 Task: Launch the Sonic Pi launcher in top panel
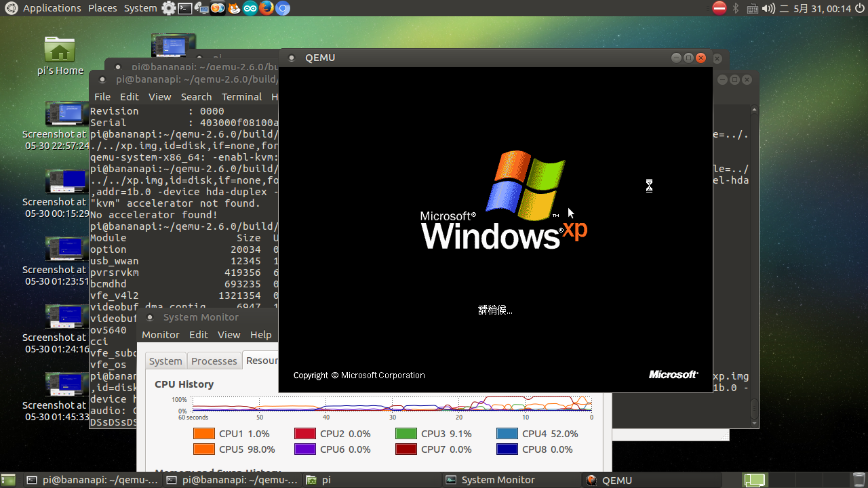(218, 8)
